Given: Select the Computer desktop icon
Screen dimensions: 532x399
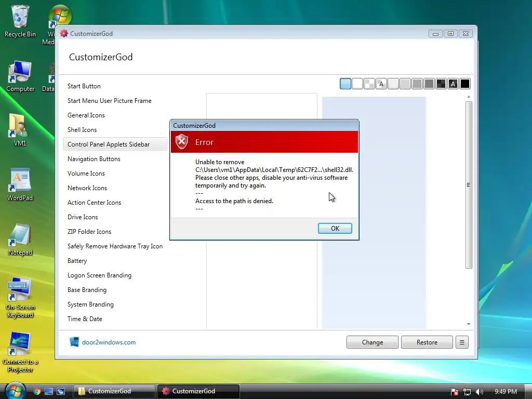Looking at the screenshot, I should 20,76.
